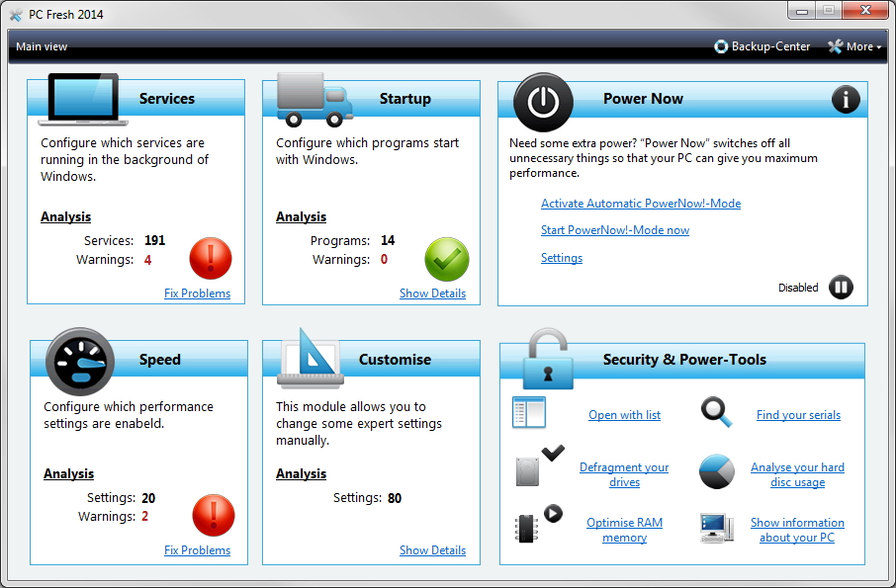Image resolution: width=896 pixels, height=588 pixels.
Task: Click the red warning icon in Services
Action: click(x=210, y=259)
